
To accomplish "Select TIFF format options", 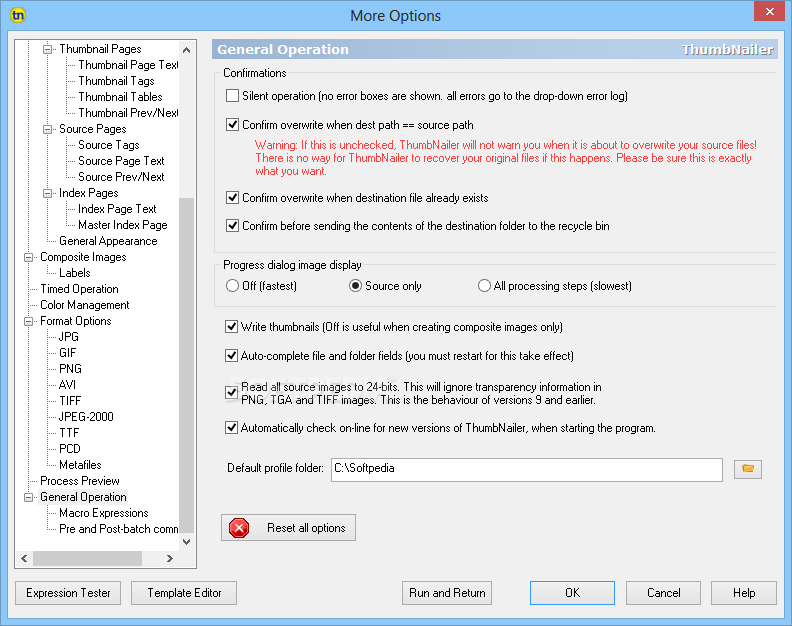I will [x=70, y=401].
